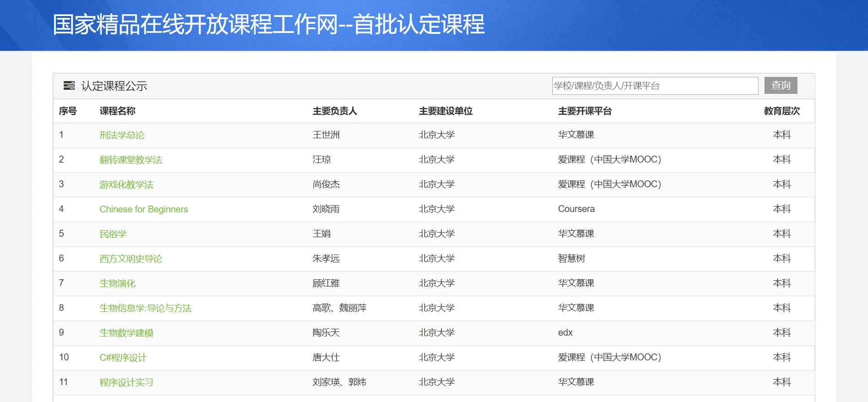The height and width of the screenshot is (402, 868).
Task: Click 本科 in the 生物演化 row
Action: click(x=782, y=283)
